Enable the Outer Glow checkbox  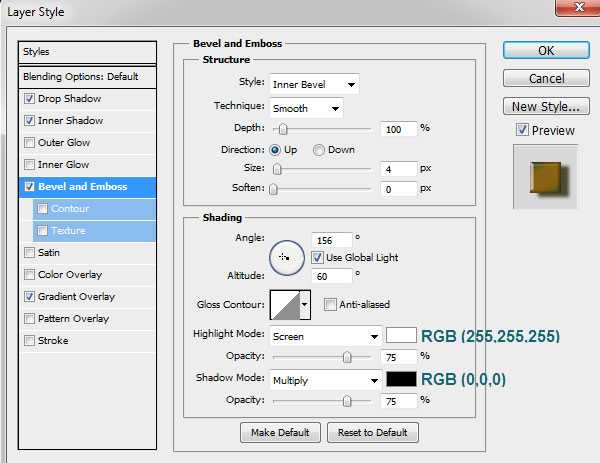30,143
